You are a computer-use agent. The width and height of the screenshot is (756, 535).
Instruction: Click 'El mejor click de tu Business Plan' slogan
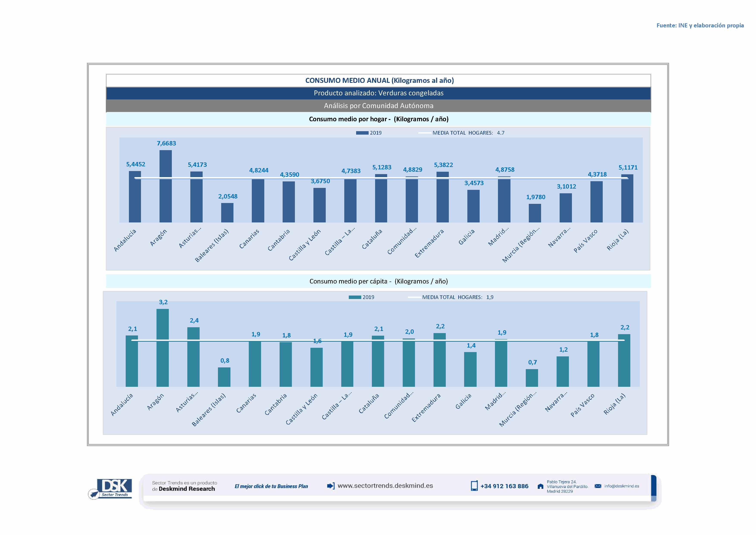coord(271,487)
